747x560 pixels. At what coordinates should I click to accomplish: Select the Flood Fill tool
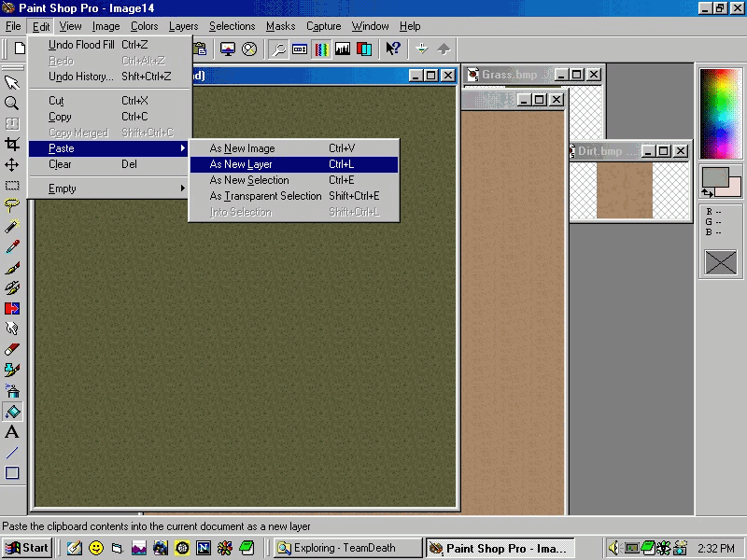[x=12, y=412]
